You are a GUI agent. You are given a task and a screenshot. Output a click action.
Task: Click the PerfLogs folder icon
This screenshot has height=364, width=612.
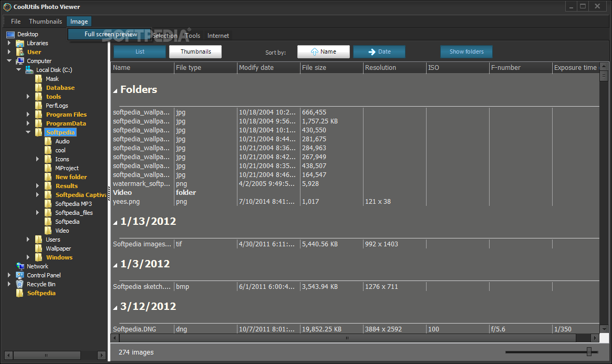pos(39,106)
